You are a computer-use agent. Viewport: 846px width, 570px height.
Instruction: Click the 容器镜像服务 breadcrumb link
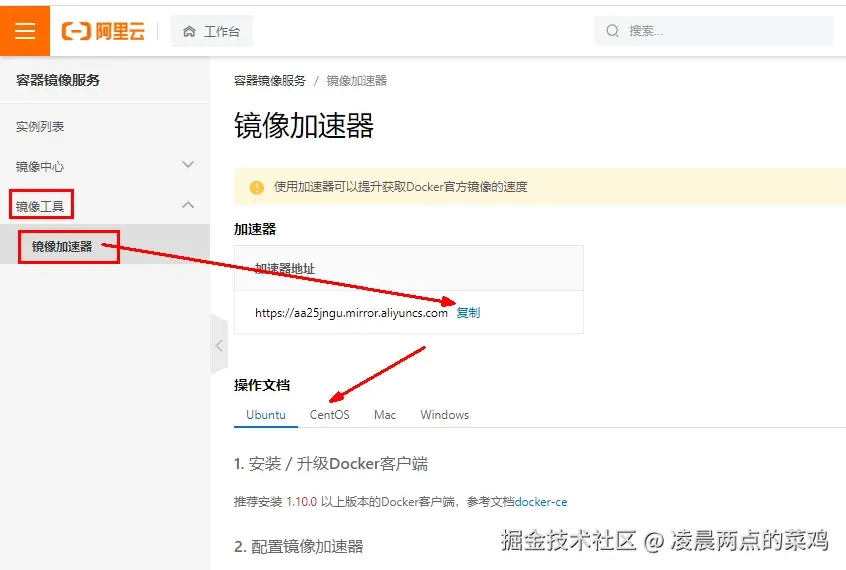coord(270,81)
